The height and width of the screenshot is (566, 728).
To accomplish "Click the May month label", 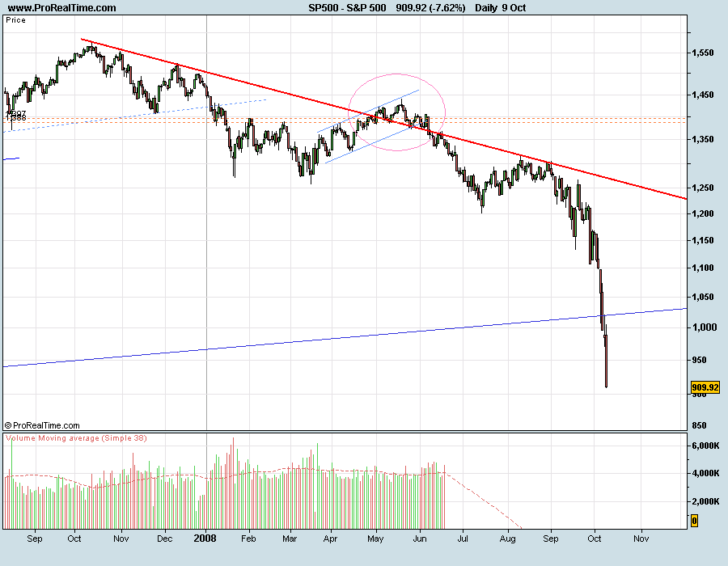I will tap(375, 539).
